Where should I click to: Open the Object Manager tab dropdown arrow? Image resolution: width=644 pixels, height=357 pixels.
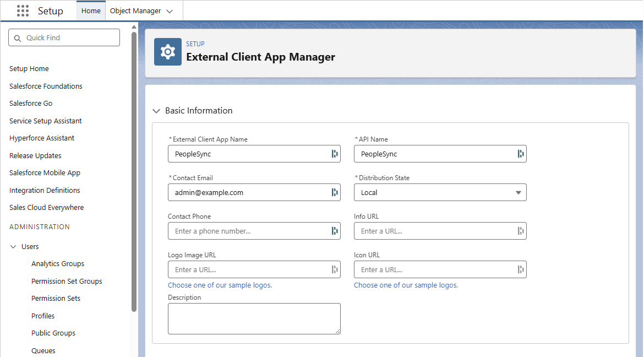click(170, 11)
